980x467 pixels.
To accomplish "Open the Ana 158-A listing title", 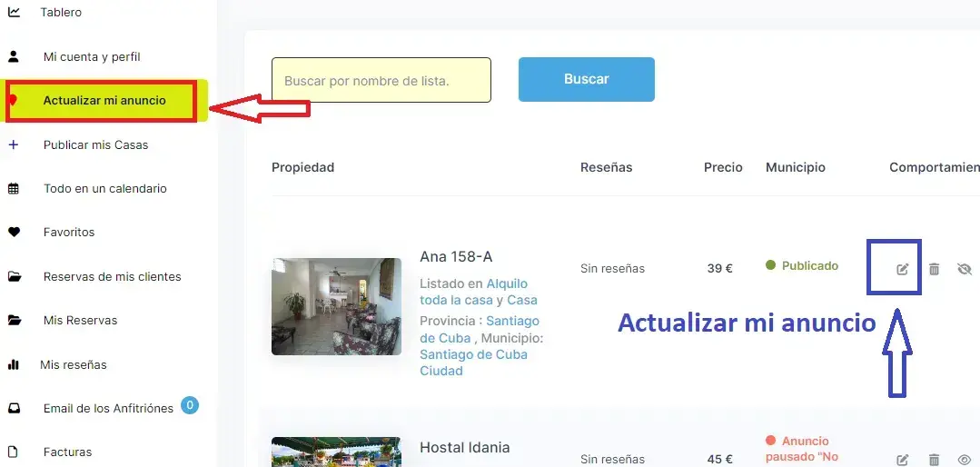I will (456, 257).
